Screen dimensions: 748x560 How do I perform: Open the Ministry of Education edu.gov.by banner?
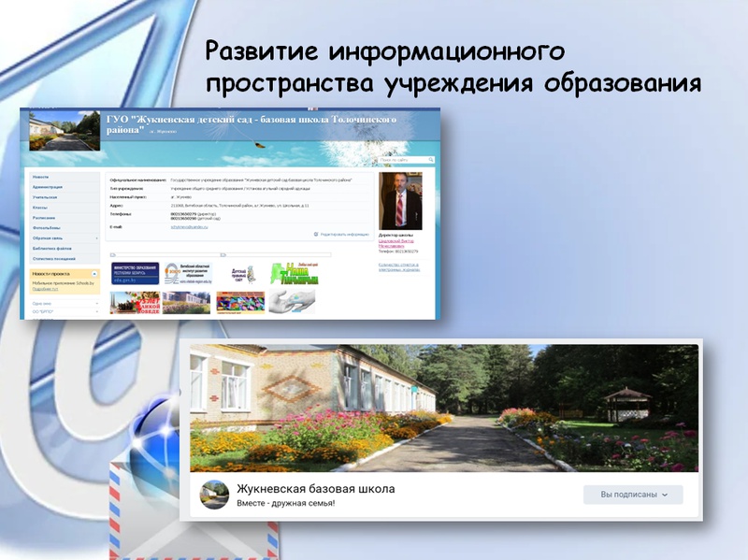(x=135, y=273)
